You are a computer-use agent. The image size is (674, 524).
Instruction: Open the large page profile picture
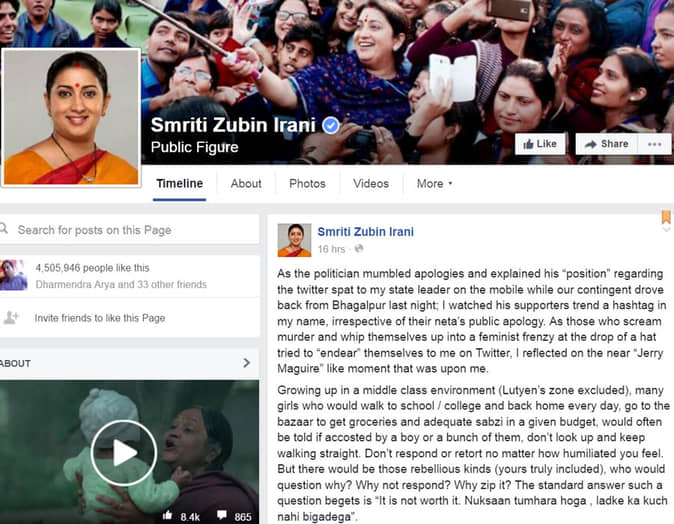tap(71, 117)
